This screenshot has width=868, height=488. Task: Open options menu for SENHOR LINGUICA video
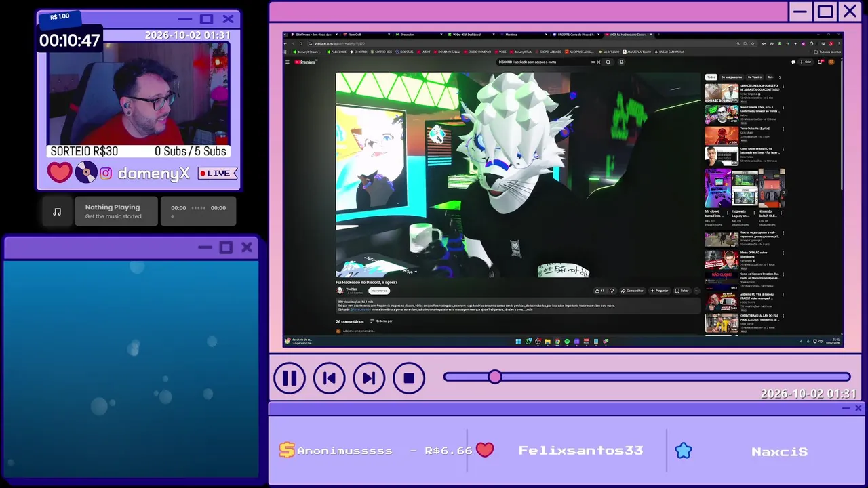click(x=783, y=87)
